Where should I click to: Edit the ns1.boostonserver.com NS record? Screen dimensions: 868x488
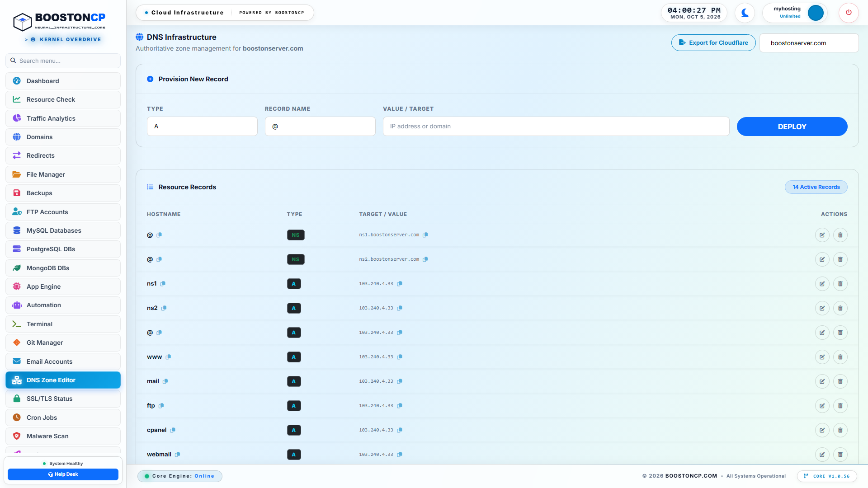[x=822, y=235]
